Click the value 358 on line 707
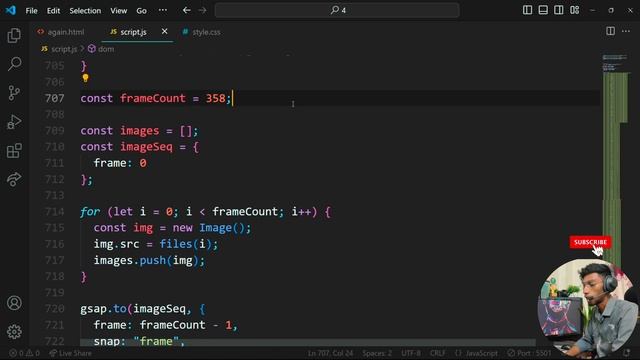The image size is (640, 360). point(215,98)
